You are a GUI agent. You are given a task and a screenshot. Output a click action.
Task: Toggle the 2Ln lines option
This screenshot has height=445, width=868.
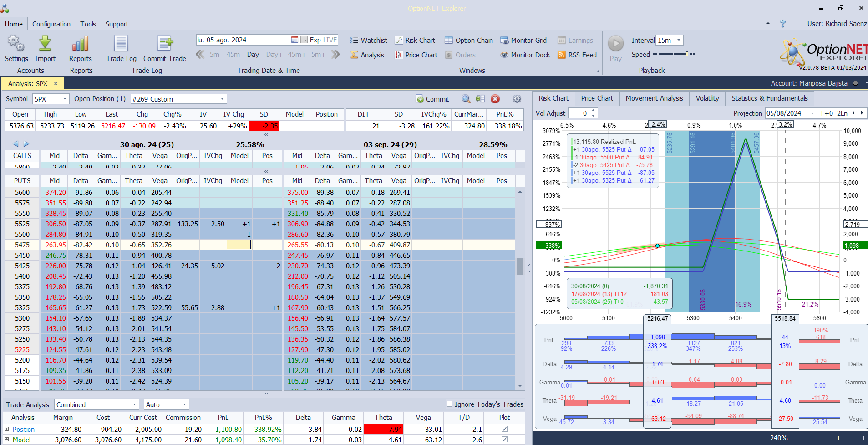point(843,113)
